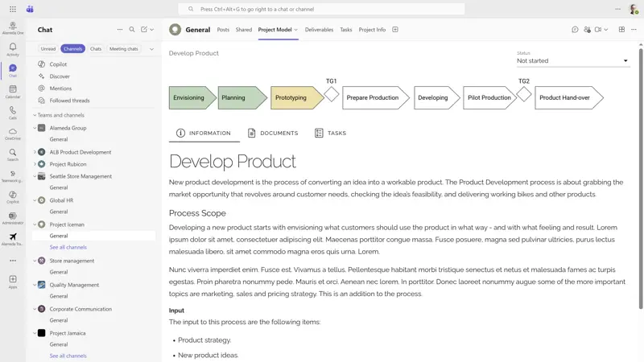Image resolution: width=644 pixels, height=362 pixels.
Task: Open Calendar from the left rail
Action: 13,92
